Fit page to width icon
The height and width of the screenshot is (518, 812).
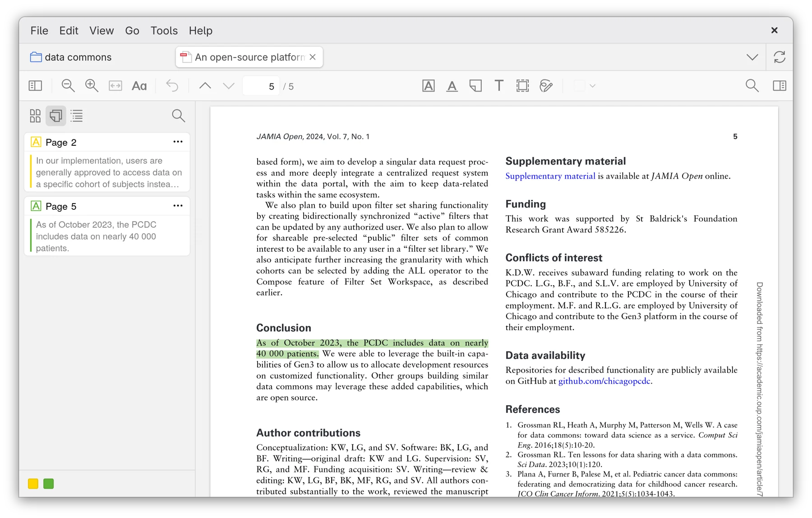click(115, 86)
